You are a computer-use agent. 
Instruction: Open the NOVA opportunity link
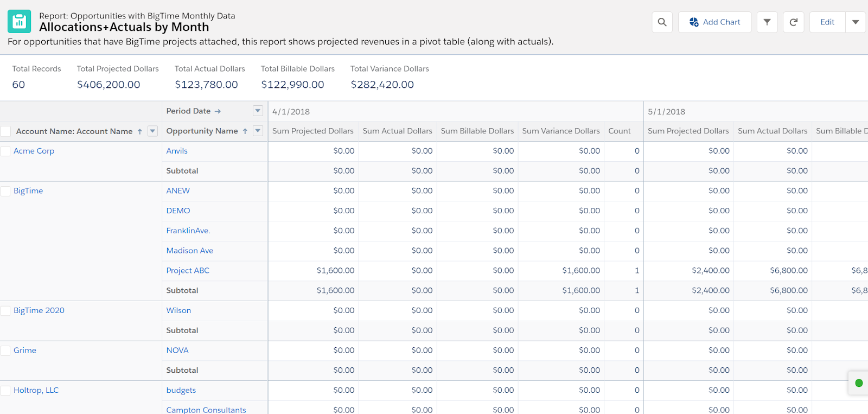(x=177, y=351)
